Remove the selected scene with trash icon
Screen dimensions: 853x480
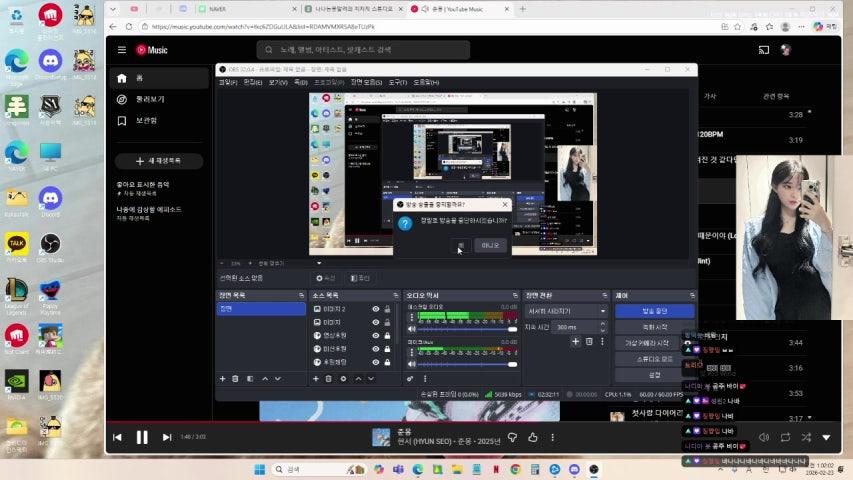coord(236,378)
